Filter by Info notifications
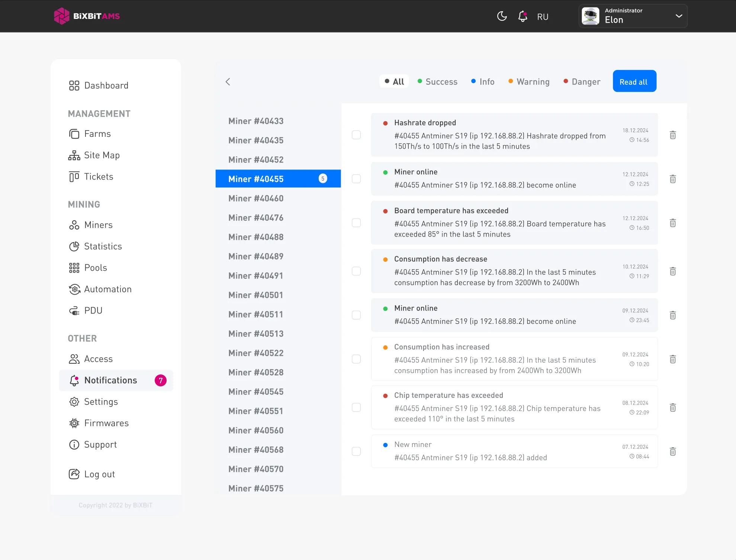Viewport: 736px width, 560px height. [x=482, y=81]
